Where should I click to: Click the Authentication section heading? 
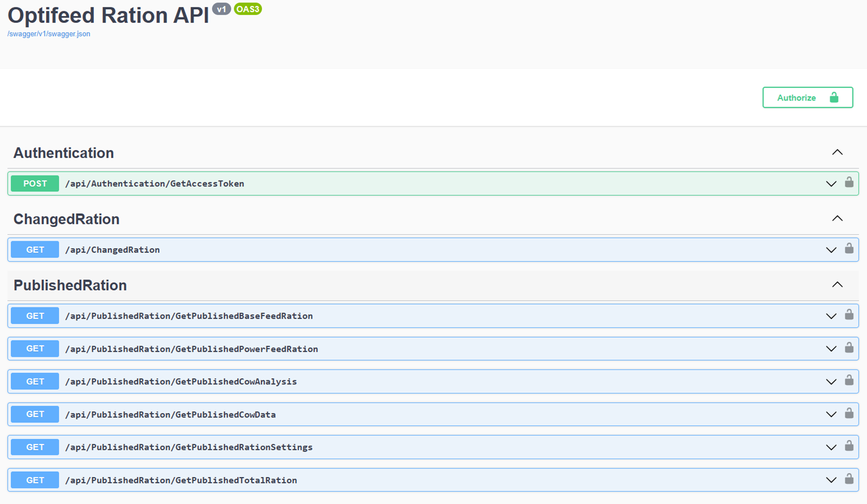(64, 153)
